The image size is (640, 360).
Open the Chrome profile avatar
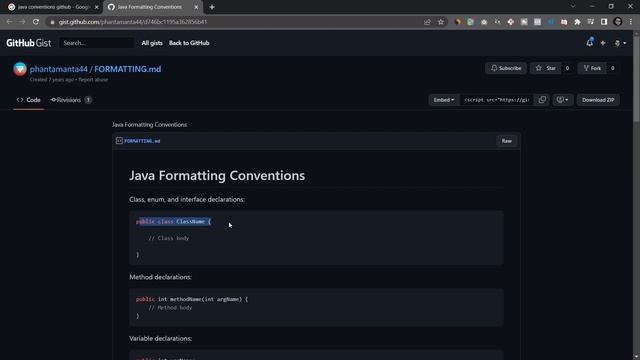click(x=618, y=22)
